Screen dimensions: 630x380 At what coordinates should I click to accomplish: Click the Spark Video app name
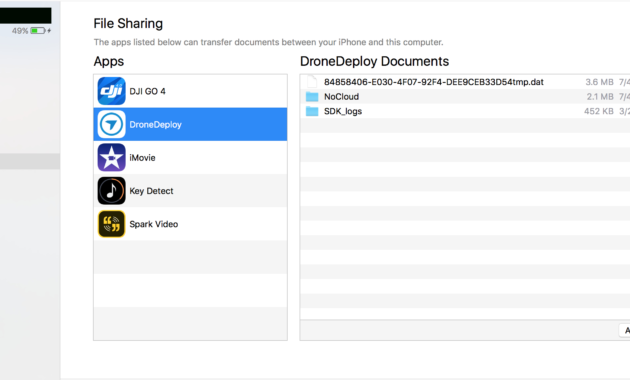pyautogui.click(x=153, y=224)
